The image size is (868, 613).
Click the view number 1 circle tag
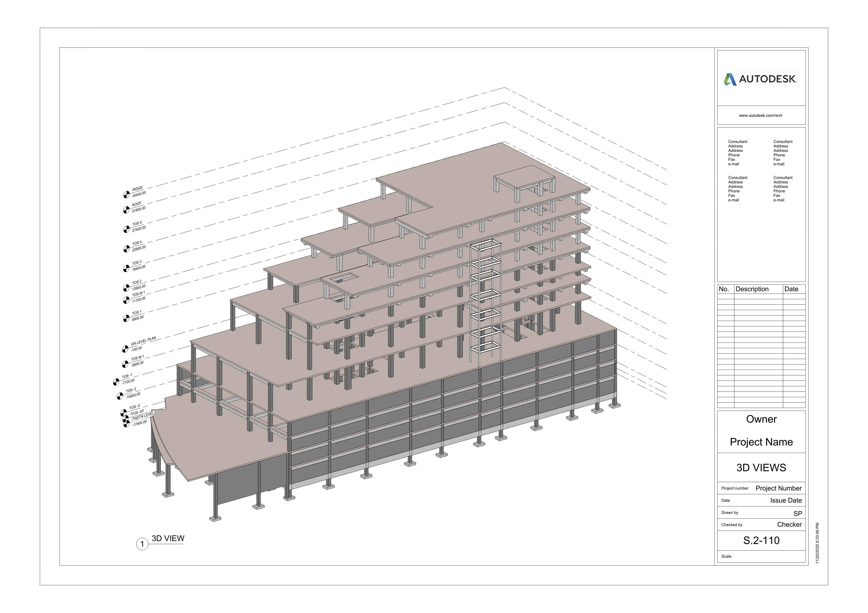point(142,544)
